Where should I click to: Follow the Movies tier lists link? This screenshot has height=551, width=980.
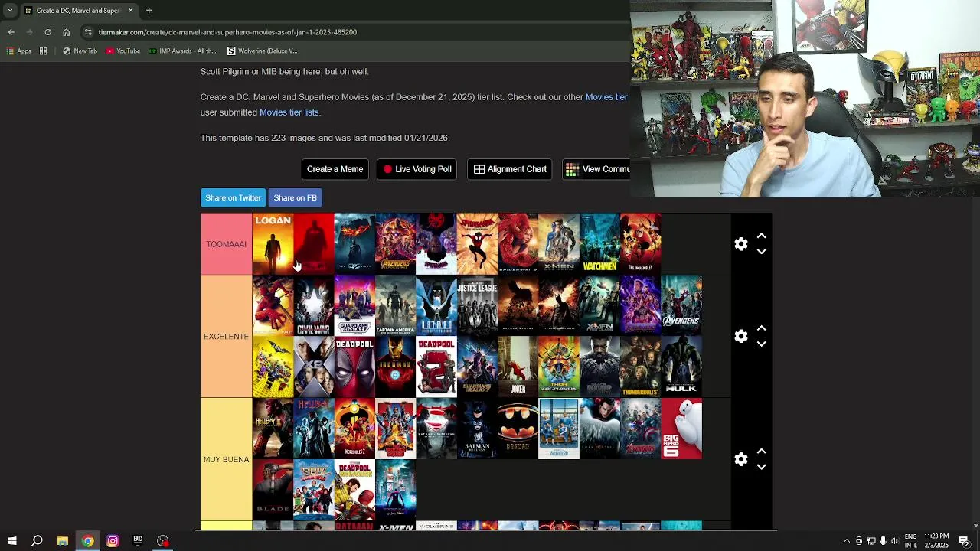click(289, 112)
